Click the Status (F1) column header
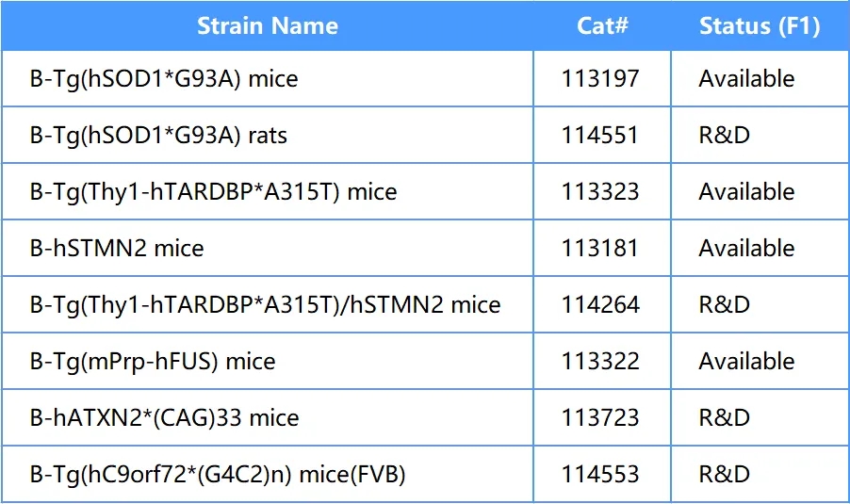This screenshot has height=504, width=850. 760,26
